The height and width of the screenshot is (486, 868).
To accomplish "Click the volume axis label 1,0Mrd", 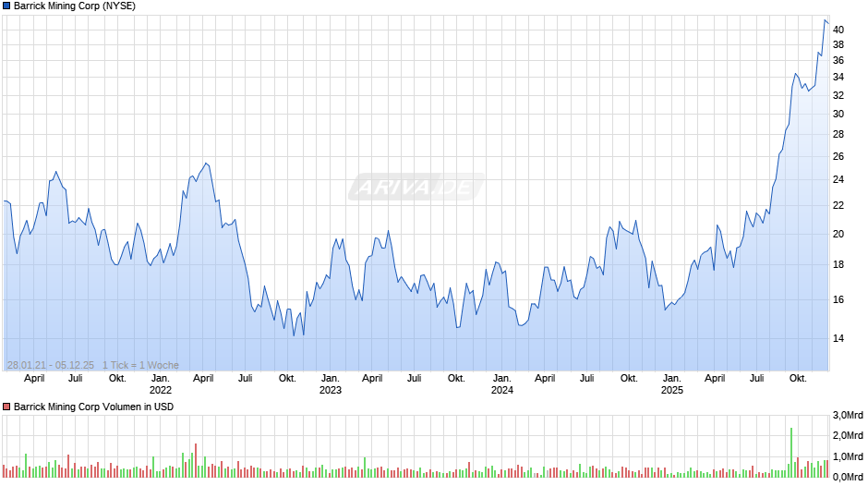I will (x=848, y=456).
